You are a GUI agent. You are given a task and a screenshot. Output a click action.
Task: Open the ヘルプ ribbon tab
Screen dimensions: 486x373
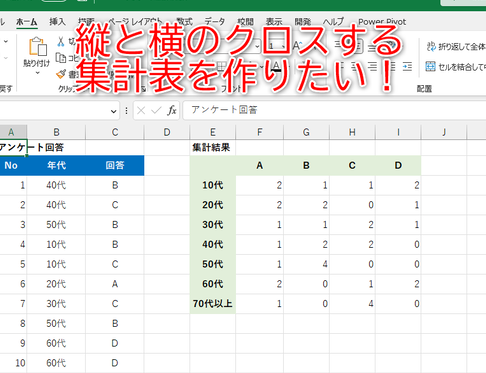pyautogui.click(x=334, y=22)
